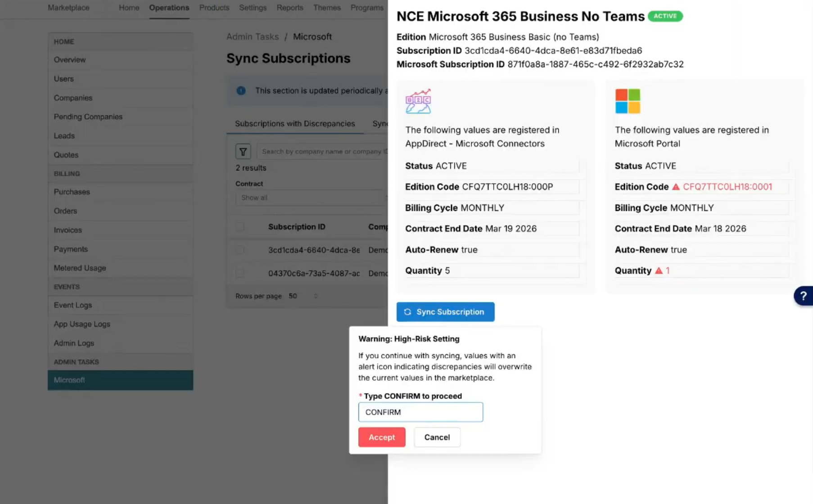Click the Microsoft four-square logo
This screenshot has height=504, width=813.
pos(628,101)
